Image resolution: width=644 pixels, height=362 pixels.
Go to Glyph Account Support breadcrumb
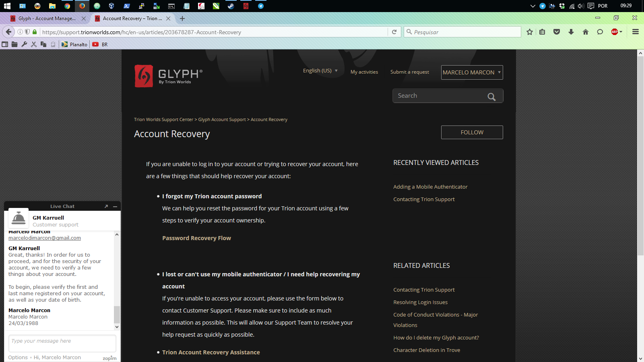click(x=222, y=119)
